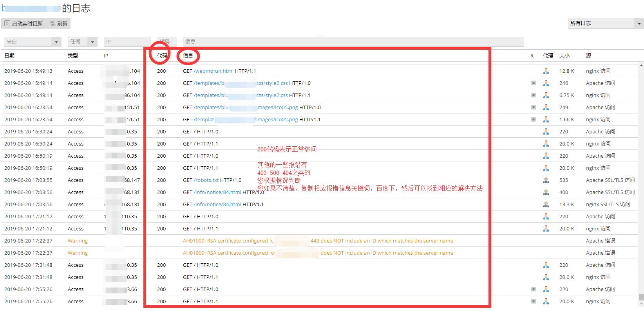The width and height of the screenshot is (644, 311).
Task: Select the date cell 2019-06-20 17:03:55
Action: pos(28,180)
